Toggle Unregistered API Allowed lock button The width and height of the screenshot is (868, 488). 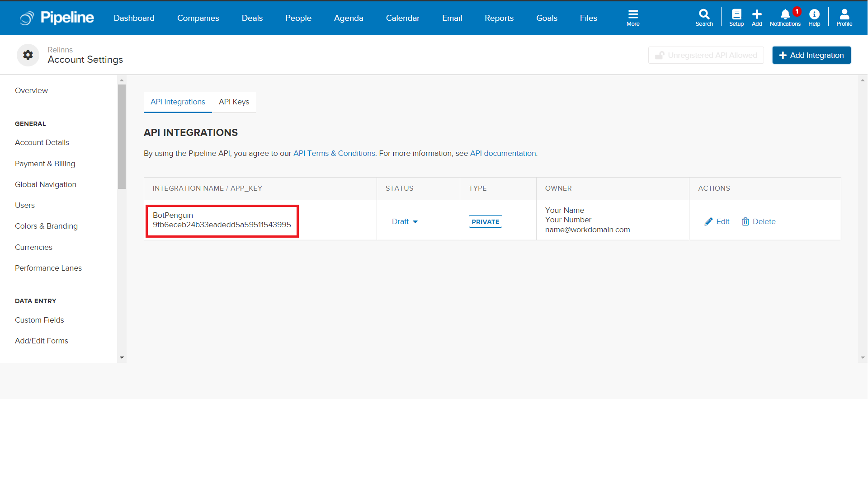(706, 55)
